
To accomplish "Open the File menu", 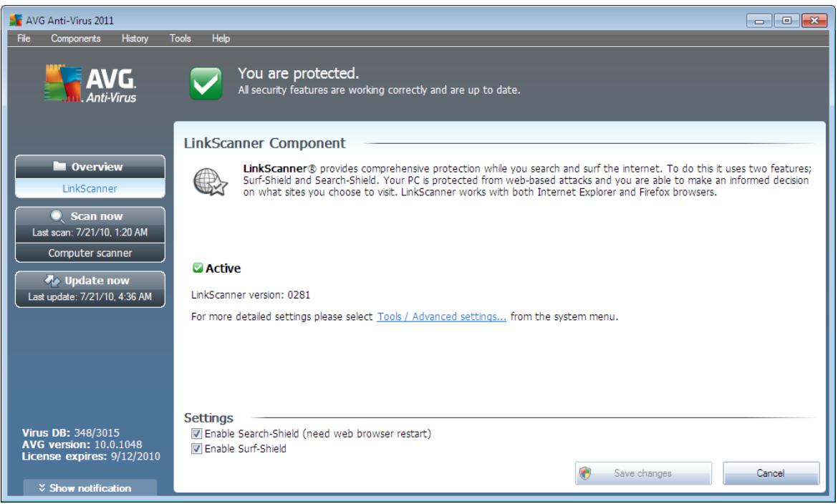I will coord(24,39).
